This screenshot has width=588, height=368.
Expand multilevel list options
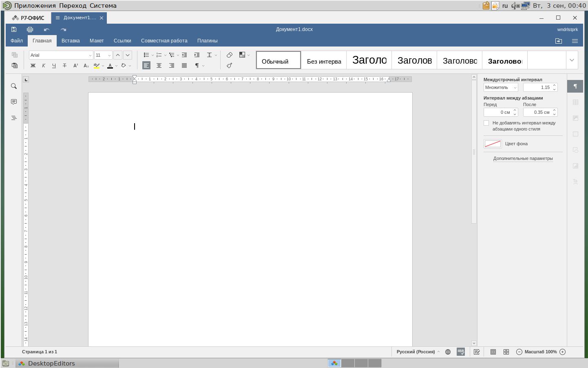178,55
